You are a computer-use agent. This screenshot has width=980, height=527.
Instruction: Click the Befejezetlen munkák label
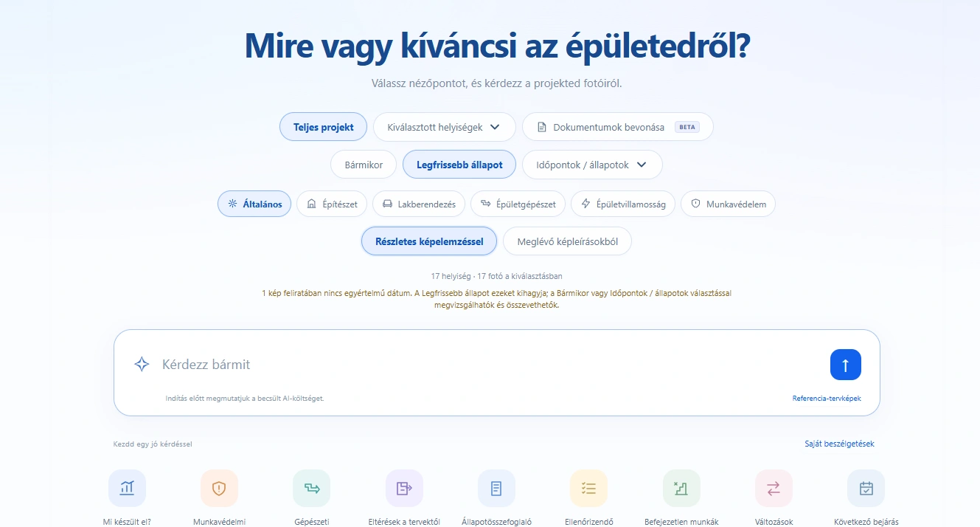pos(681,522)
